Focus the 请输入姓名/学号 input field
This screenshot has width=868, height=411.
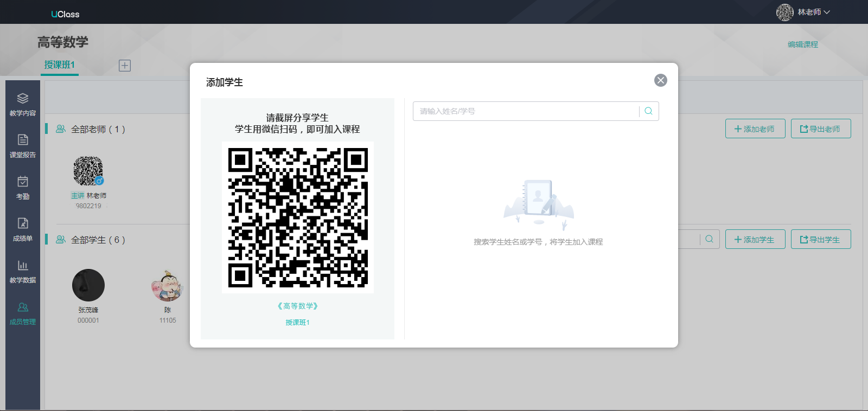[x=526, y=111]
